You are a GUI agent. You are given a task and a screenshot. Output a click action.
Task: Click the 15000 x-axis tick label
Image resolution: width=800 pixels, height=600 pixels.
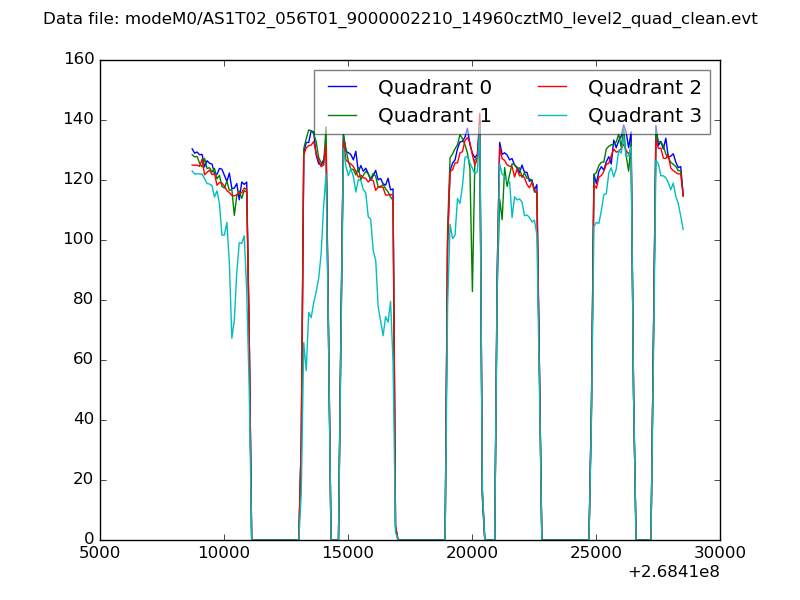[x=348, y=552]
